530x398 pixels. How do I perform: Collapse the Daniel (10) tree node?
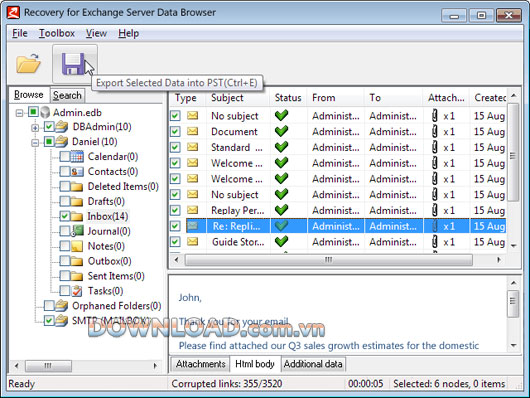click(35, 143)
